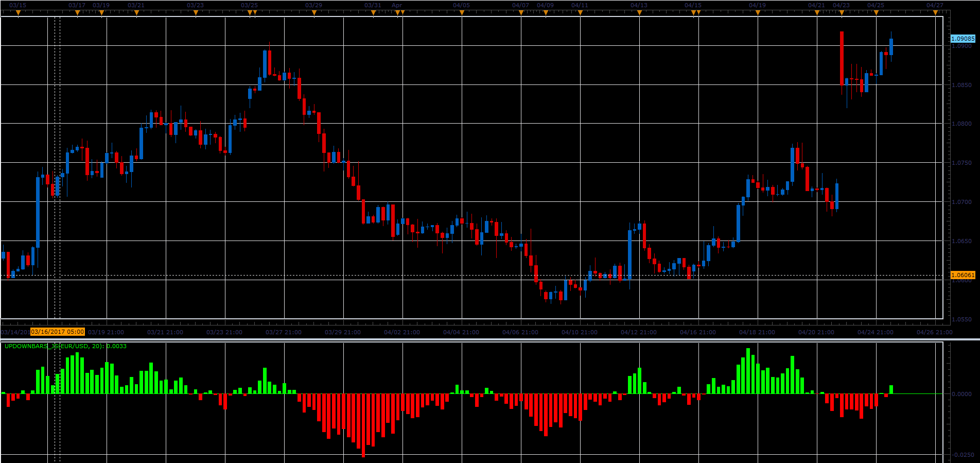This screenshot has height=463, width=980.
Task: Click the 1.0850 price axis label
Action: pyautogui.click(x=962, y=85)
